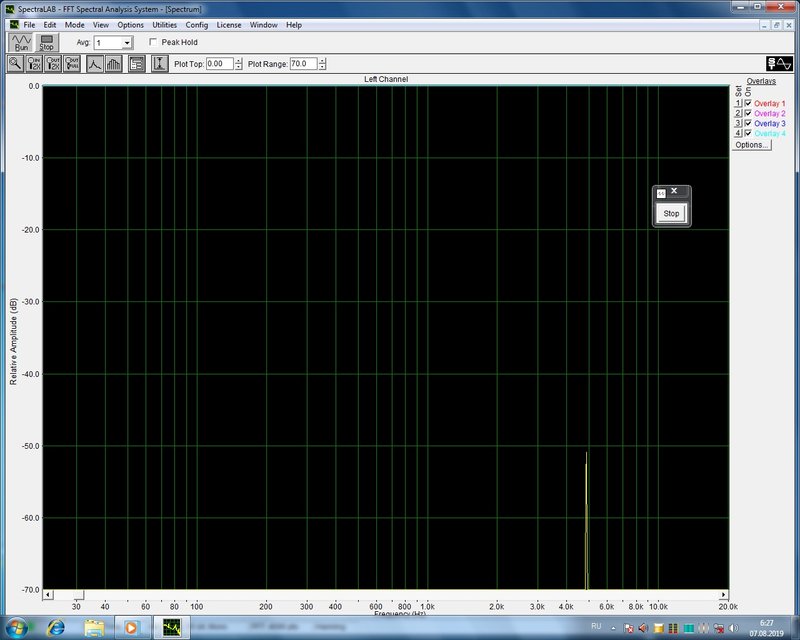Switch to bar graph display icon
This screenshot has height=640, width=800.
pos(114,64)
